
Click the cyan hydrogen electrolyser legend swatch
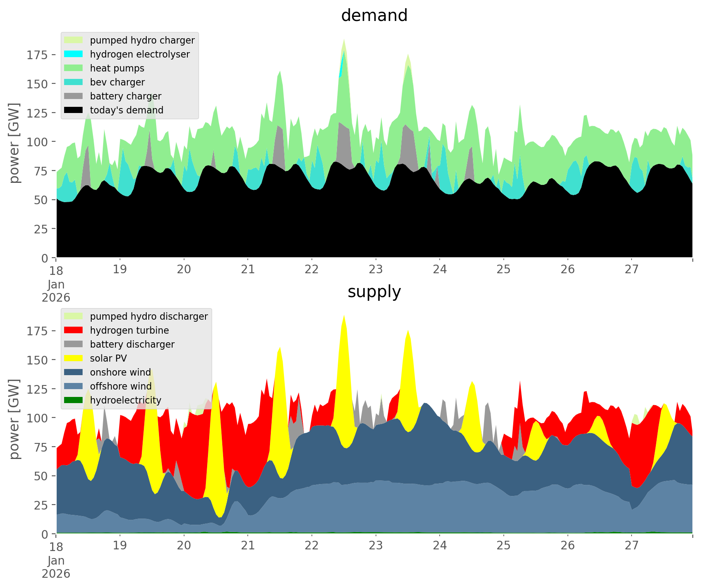[74, 54]
